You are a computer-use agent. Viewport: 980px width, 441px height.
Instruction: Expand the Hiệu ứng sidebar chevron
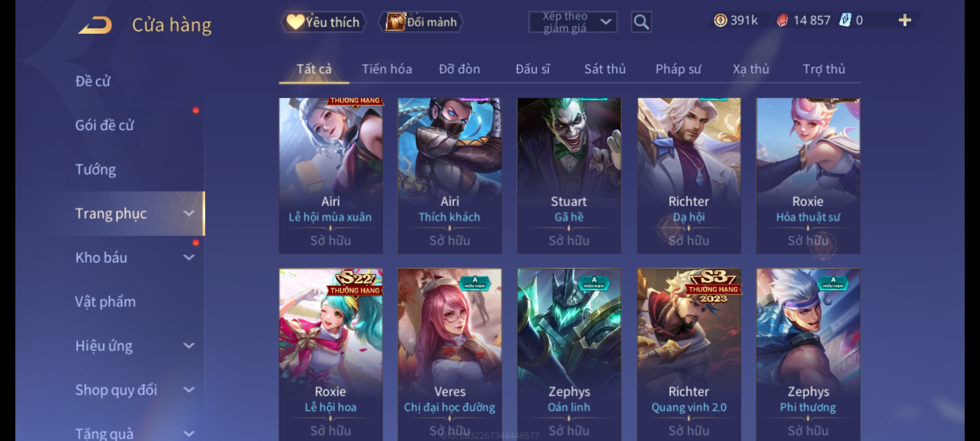189,346
